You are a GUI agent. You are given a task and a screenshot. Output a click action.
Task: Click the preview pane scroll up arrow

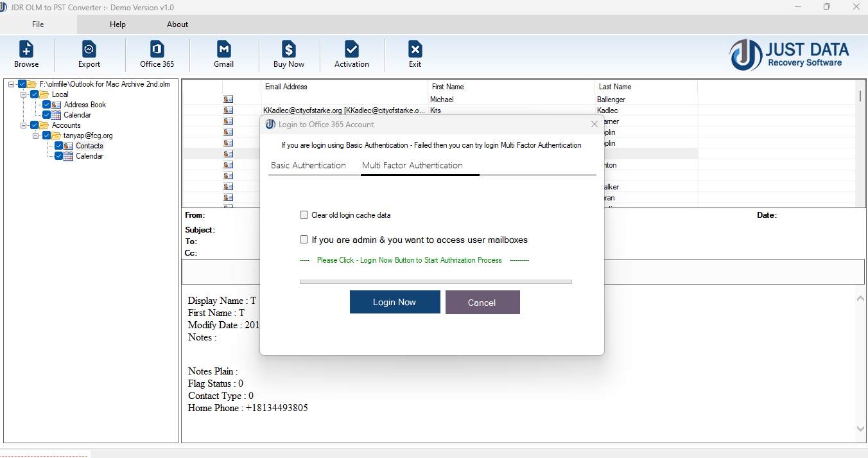pos(860,299)
